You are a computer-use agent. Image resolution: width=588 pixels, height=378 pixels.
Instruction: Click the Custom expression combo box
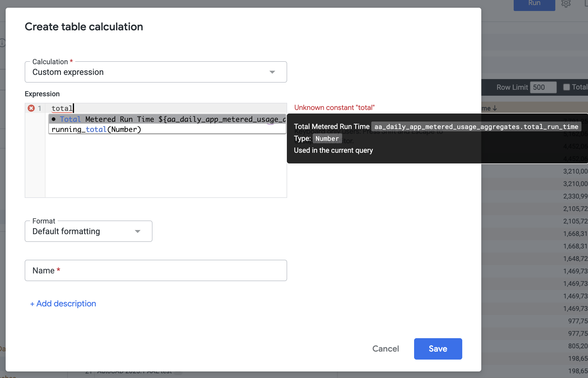[x=149, y=72]
